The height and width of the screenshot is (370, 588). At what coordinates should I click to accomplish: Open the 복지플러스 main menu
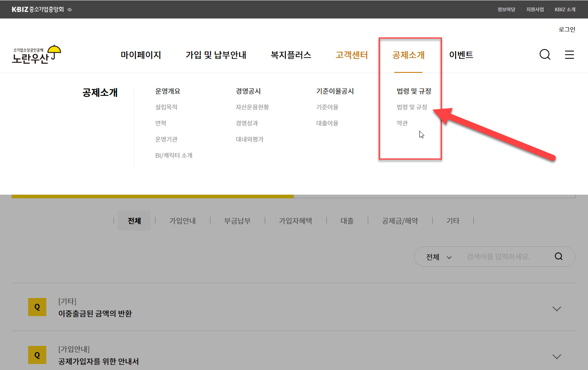(291, 55)
